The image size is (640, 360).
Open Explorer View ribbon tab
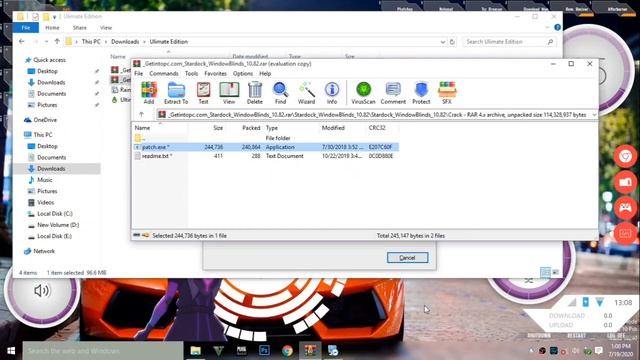point(106,28)
